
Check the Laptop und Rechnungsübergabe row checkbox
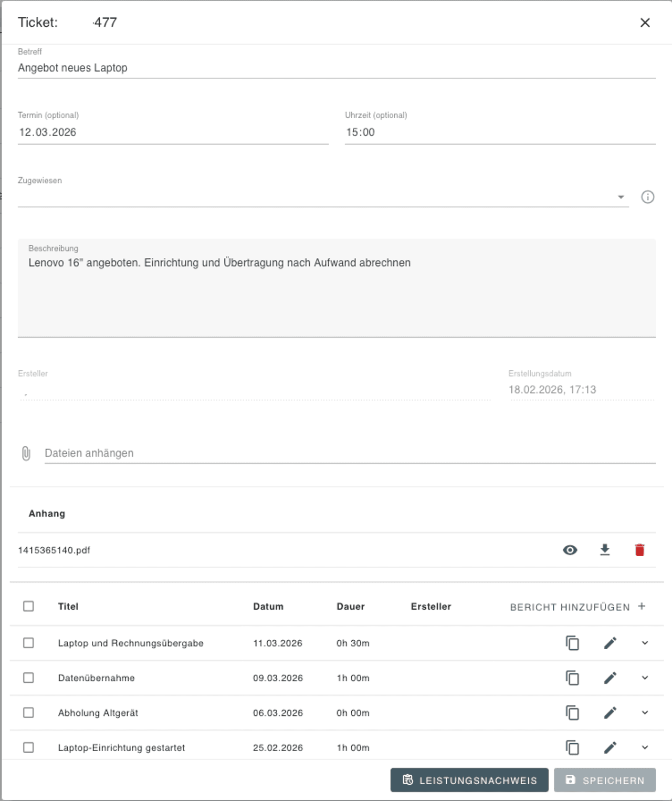pyautogui.click(x=28, y=643)
